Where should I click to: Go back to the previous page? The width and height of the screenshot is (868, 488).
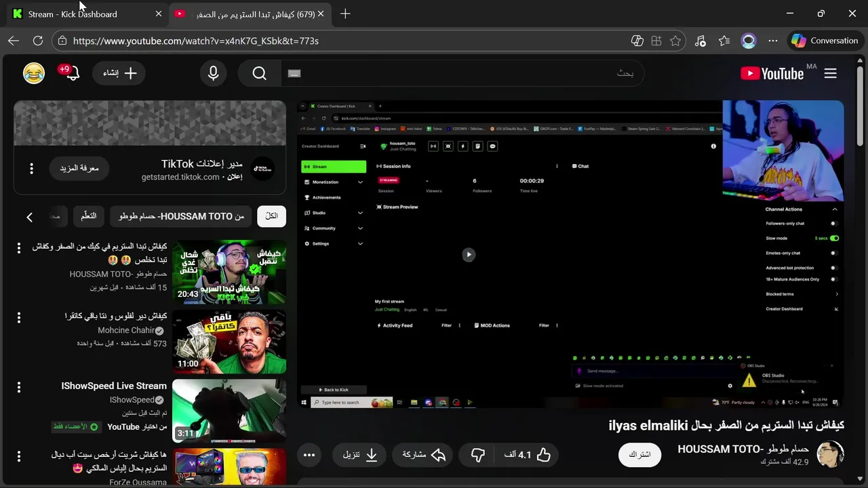[x=14, y=41]
